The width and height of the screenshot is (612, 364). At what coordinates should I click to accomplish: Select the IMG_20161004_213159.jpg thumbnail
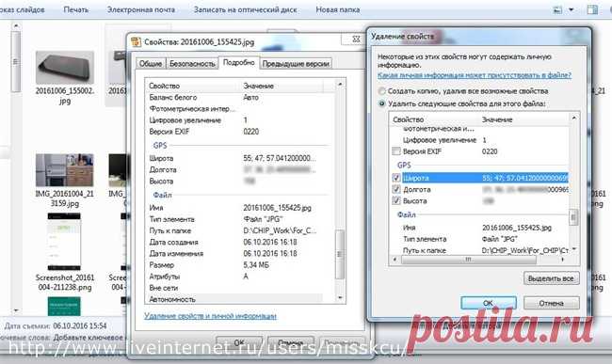click(x=64, y=170)
